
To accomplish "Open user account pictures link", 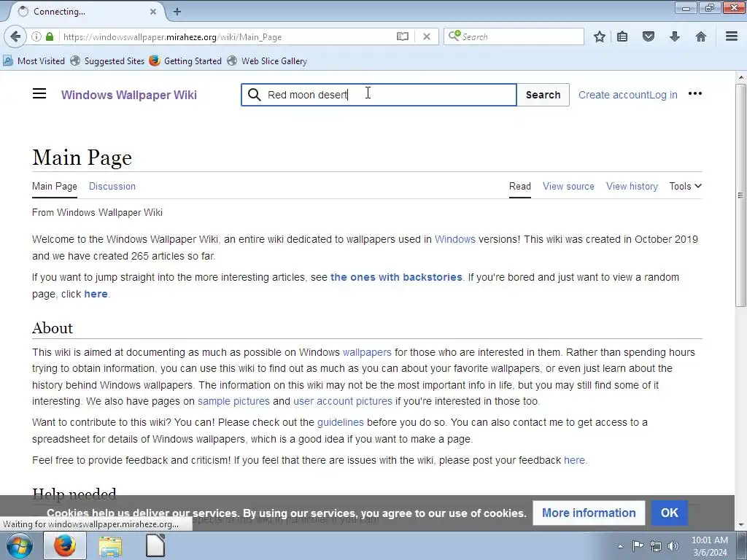I will (x=343, y=401).
